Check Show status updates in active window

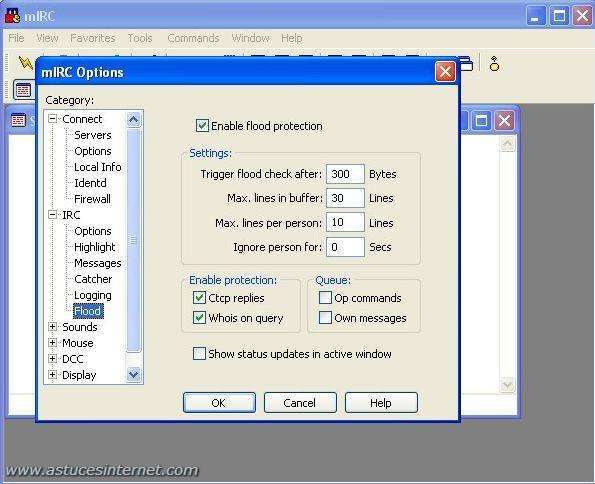click(199, 353)
